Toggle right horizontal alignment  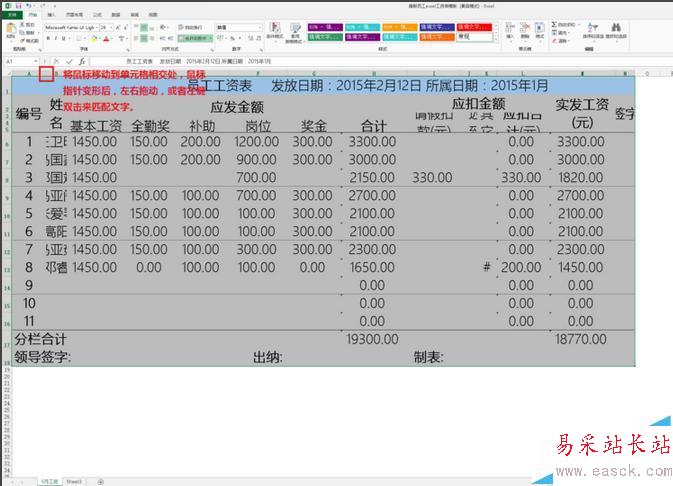(152, 38)
